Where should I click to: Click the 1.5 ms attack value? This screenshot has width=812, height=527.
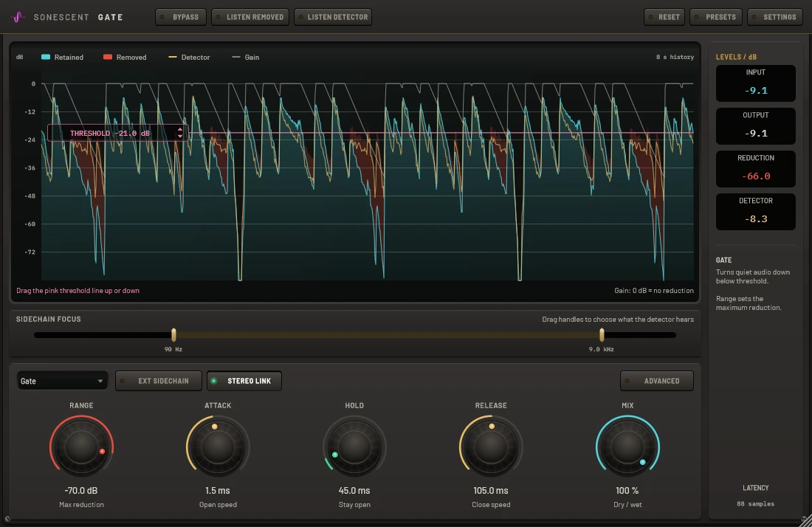(x=218, y=490)
